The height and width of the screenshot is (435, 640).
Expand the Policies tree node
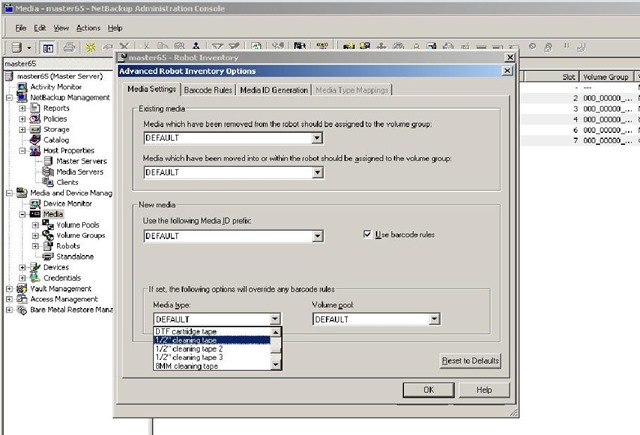pos(22,119)
